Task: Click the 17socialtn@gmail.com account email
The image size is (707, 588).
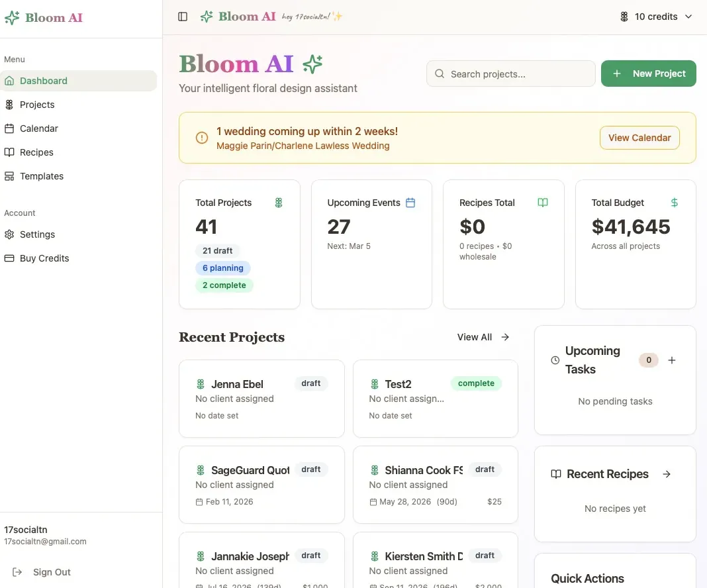Action: click(45, 542)
